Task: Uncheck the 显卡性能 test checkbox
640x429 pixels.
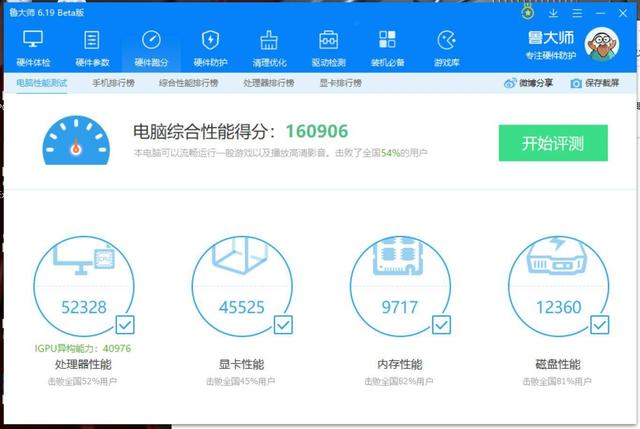Action: 283,325
